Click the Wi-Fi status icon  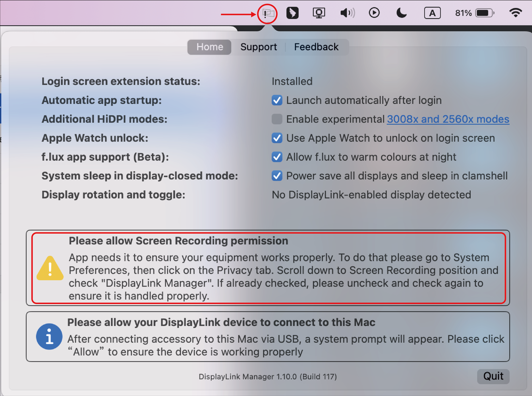point(515,13)
